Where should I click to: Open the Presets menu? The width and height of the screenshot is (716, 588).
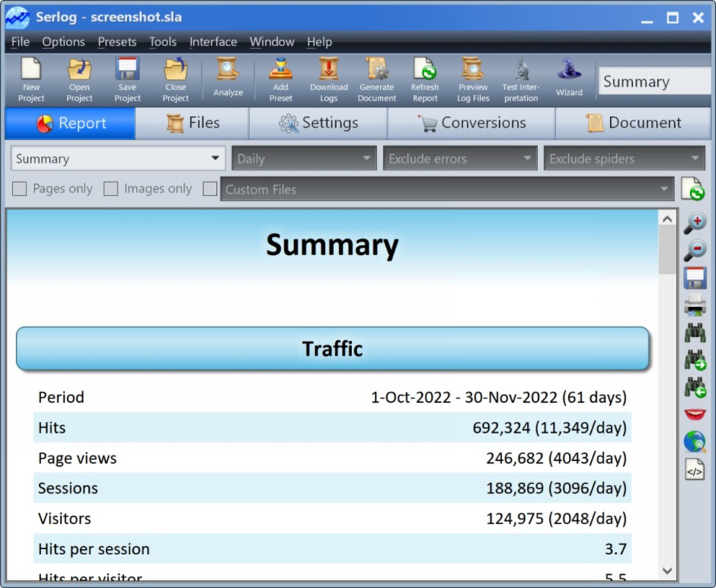pyautogui.click(x=117, y=42)
